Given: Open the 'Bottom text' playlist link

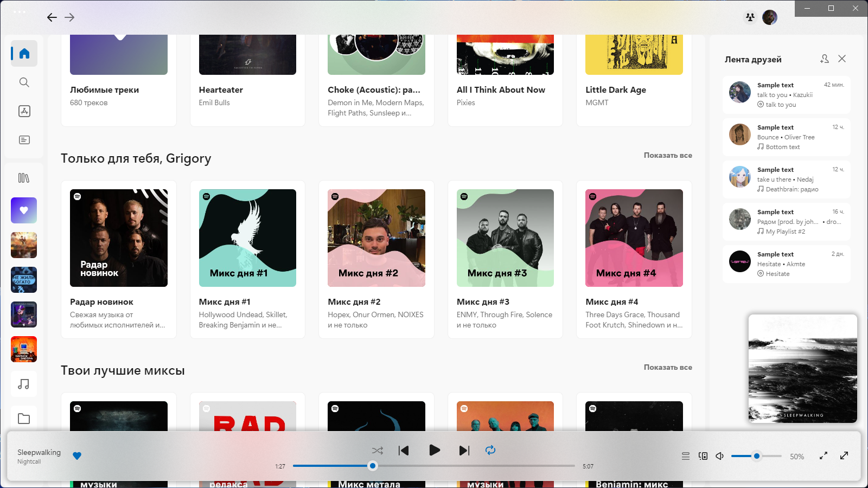Looking at the screenshot, I should coord(783,147).
